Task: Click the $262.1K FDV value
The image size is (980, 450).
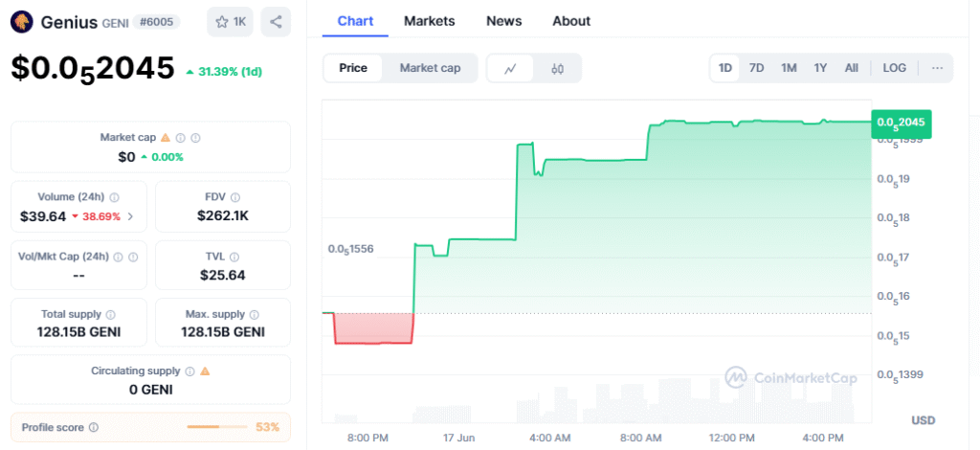Action: (x=222, y=216)
